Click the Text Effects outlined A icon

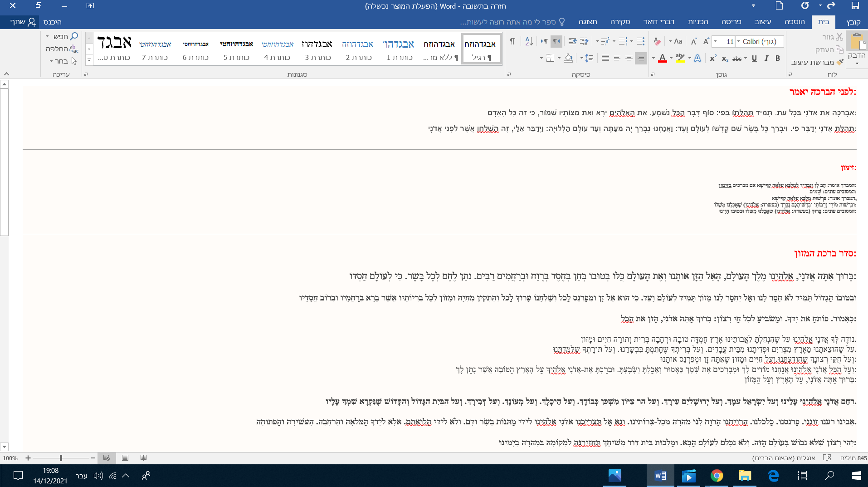(x=697, y=58)
